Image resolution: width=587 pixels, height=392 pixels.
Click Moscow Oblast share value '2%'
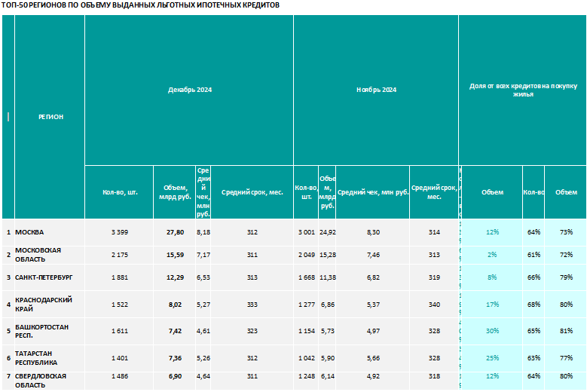(492, 255)
